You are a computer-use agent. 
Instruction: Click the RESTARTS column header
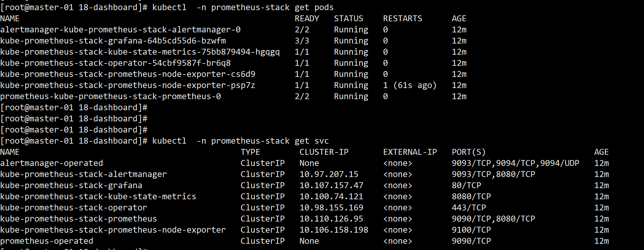coord(403,19)
